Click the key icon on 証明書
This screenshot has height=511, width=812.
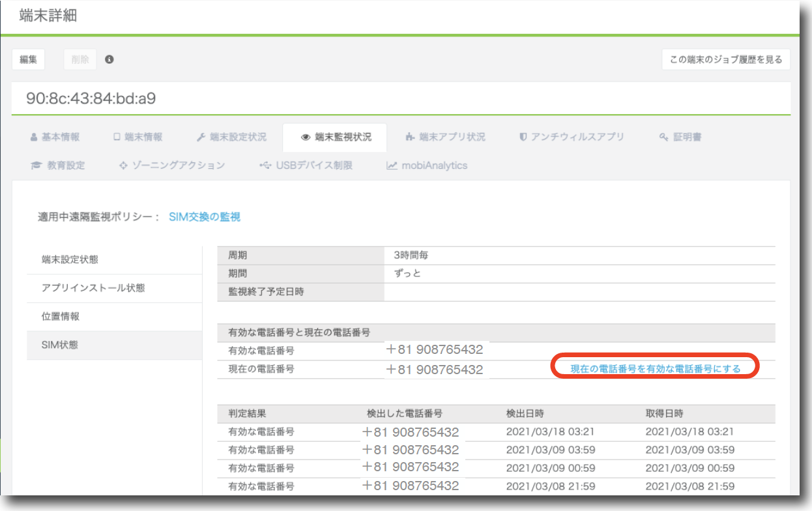664,138
